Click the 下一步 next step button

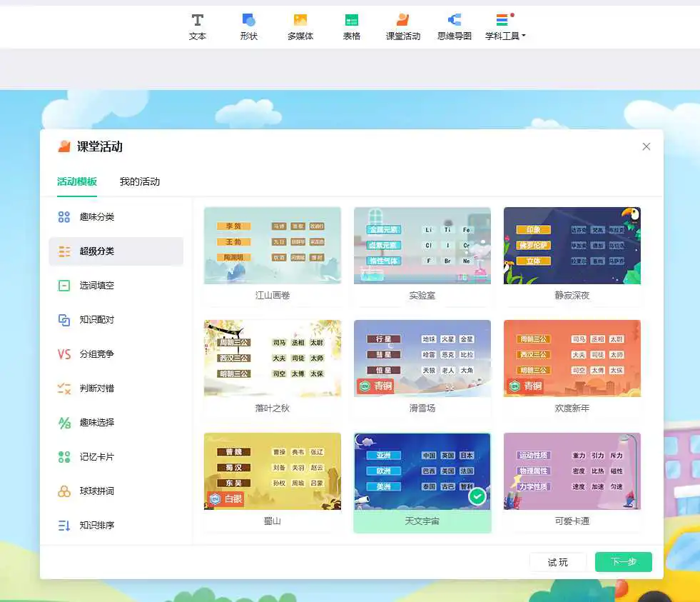[623, 562]
